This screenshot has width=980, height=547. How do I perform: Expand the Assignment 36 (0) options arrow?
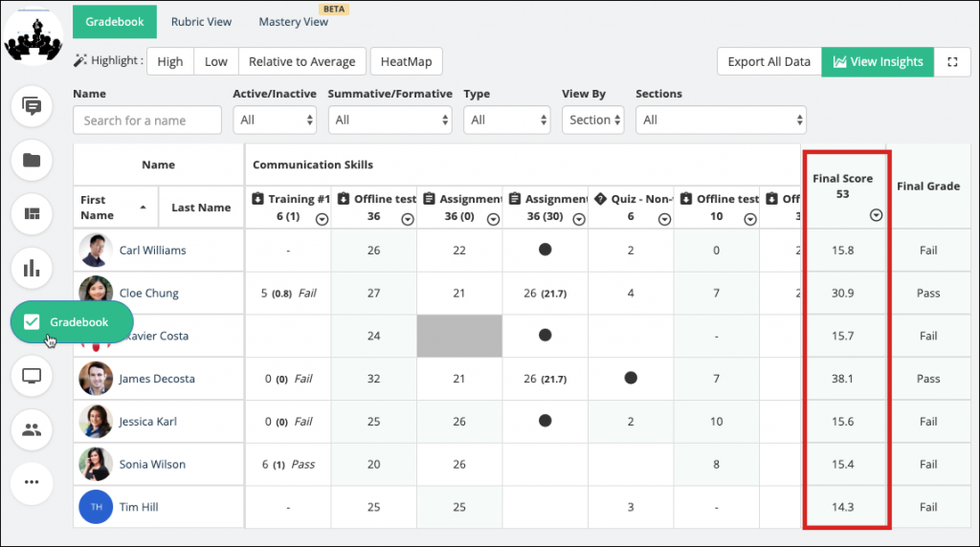[x=493, y=219]
